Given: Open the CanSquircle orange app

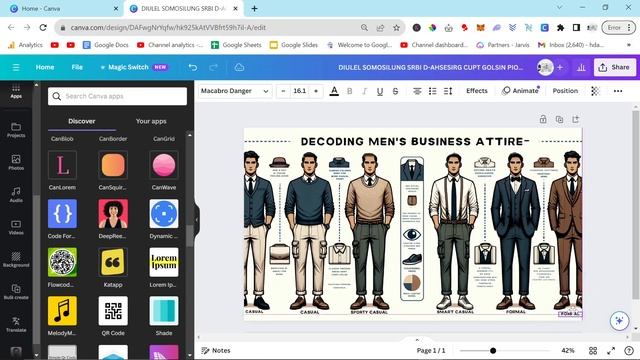Looking at the screenshot, I should 113,165.
